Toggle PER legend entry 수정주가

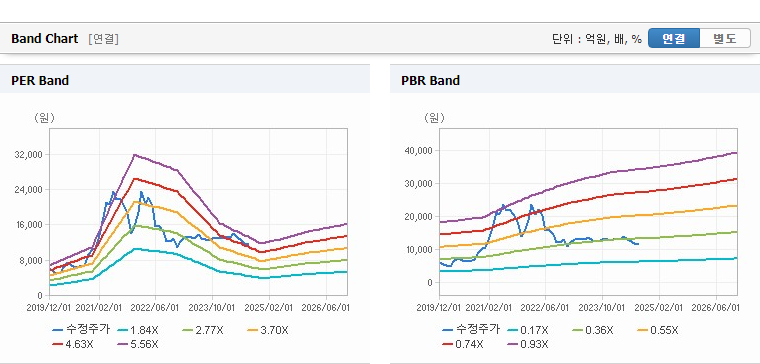point(81,330)
